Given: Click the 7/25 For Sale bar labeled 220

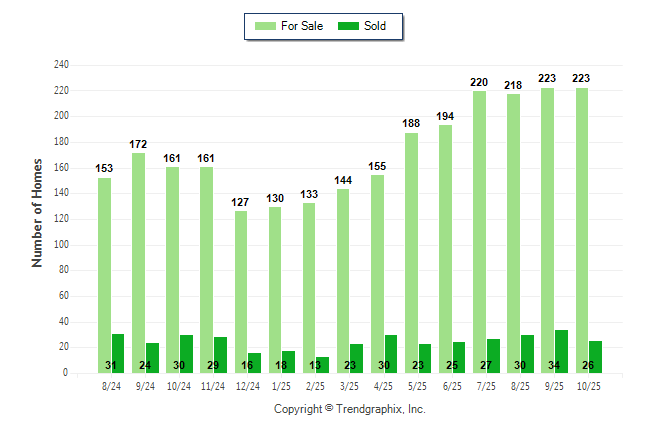Looking at the screenshot, I should [x=480, y=232].
